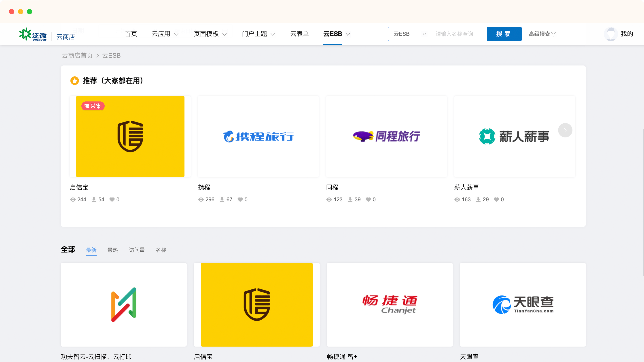The width and height of the screenshot is (644, 362).
Task: Sort the list by 访问量
Action: (137, 250)
